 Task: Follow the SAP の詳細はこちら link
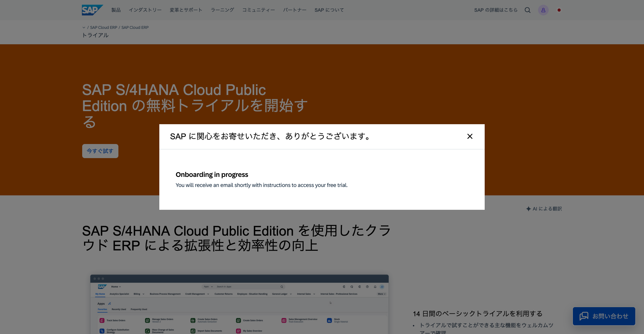(x=496, y=10)
